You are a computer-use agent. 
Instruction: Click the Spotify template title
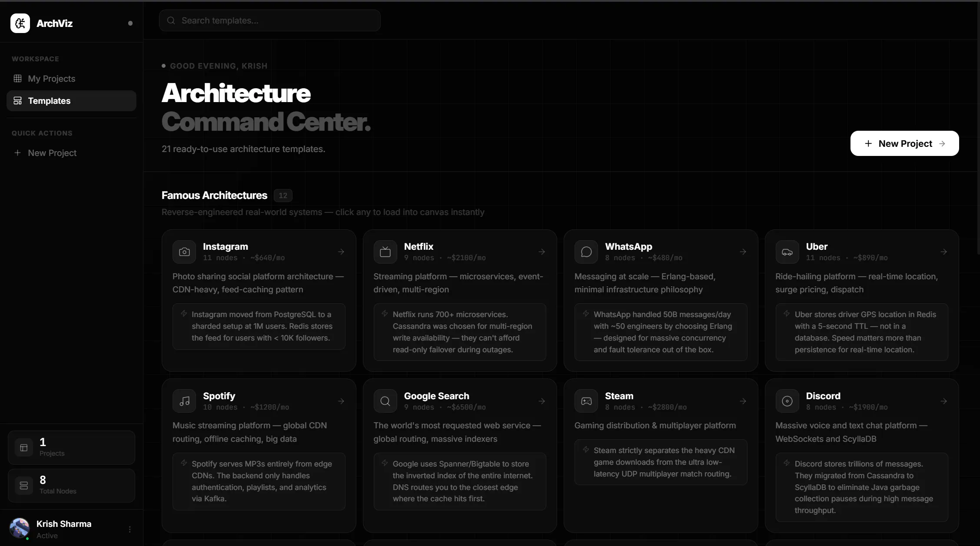click(219, 396)
